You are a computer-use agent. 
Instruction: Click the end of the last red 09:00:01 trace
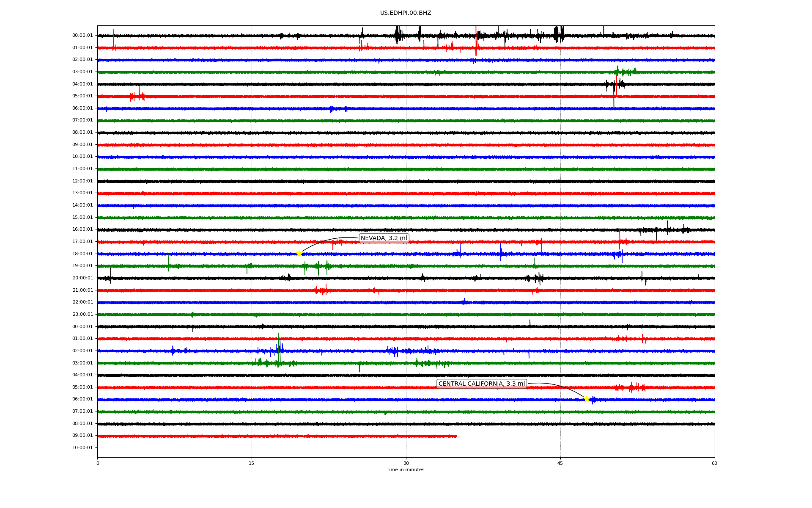tap(456, 436)
